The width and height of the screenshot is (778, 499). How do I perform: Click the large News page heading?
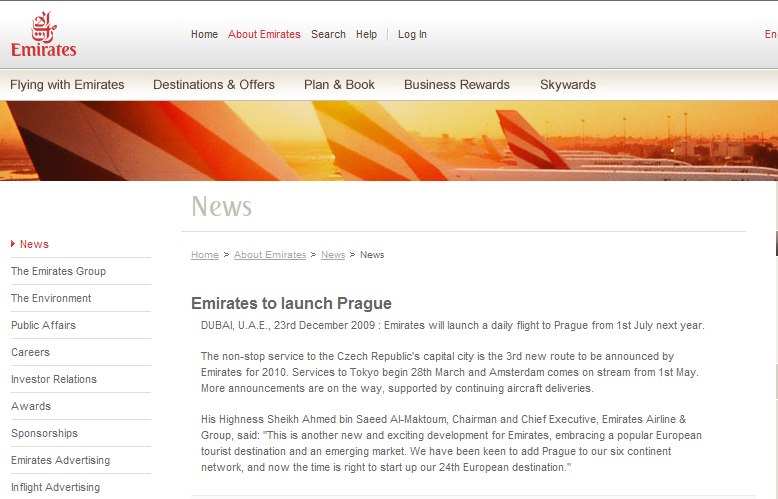tap(222, 206)
